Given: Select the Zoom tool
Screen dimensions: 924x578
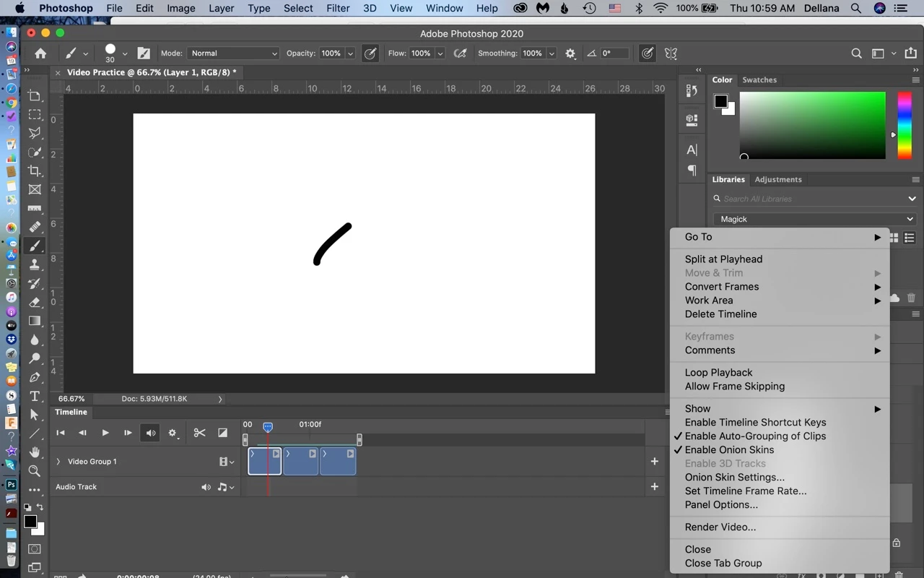Looking at the screenshot, I should (x=35, y=472).
